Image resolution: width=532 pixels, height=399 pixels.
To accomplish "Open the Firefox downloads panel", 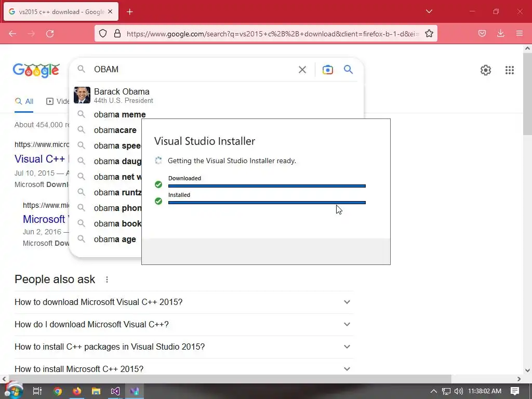I will tap(500, 34).
